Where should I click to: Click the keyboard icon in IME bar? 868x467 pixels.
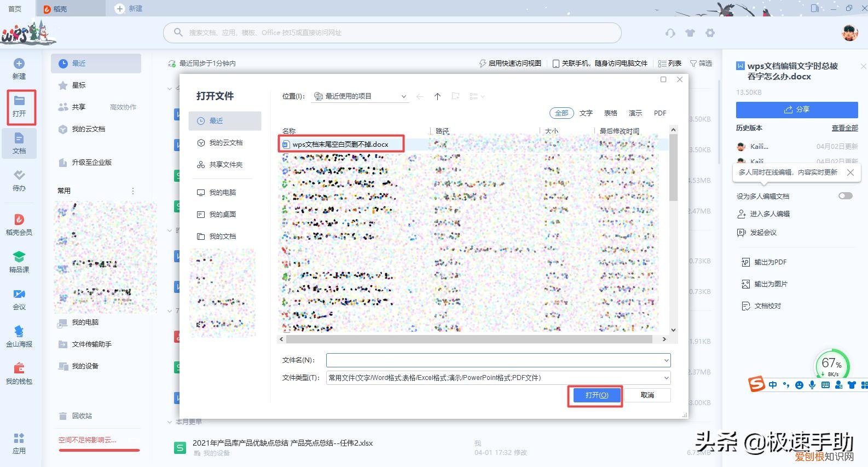pos(825,385)
